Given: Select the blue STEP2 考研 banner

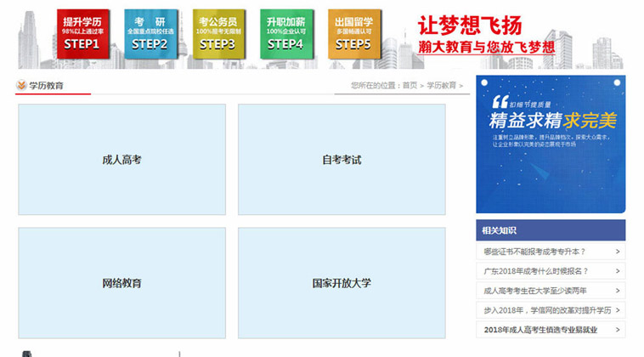Looking at the screenshot, I should (x=150, y=34).
